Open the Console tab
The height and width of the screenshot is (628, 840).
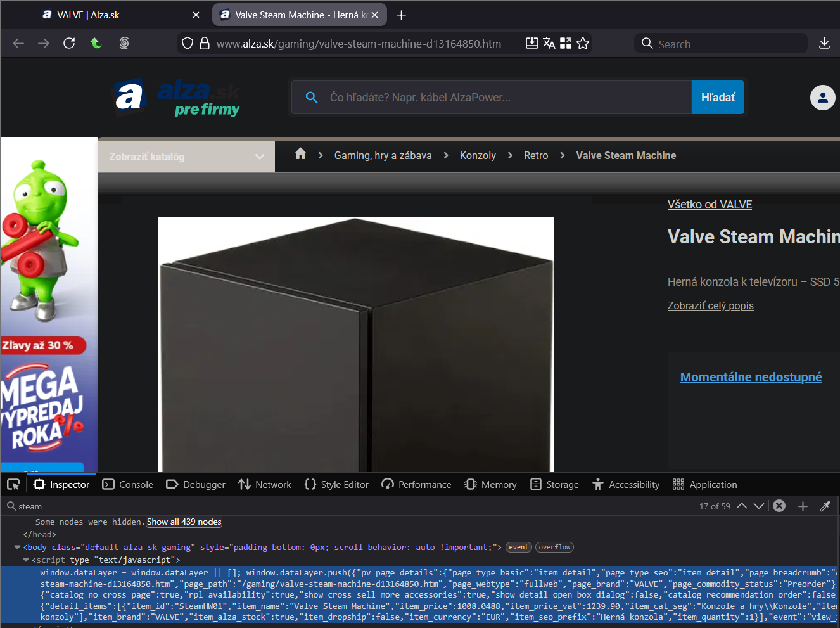point(127,485)
